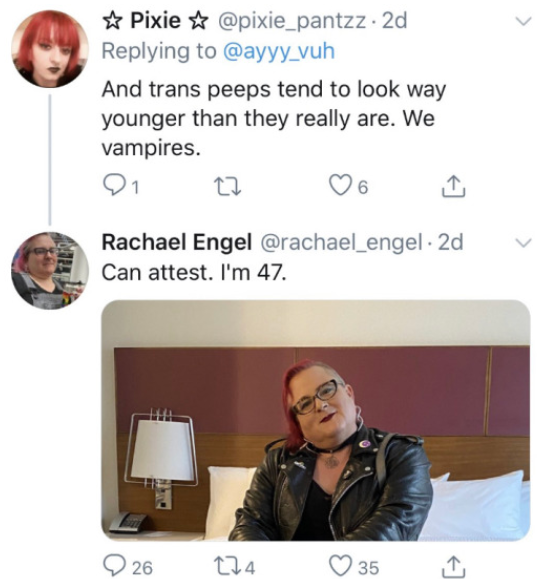
Task: Open Pixie's profile picture
Action: click(50, 49)
